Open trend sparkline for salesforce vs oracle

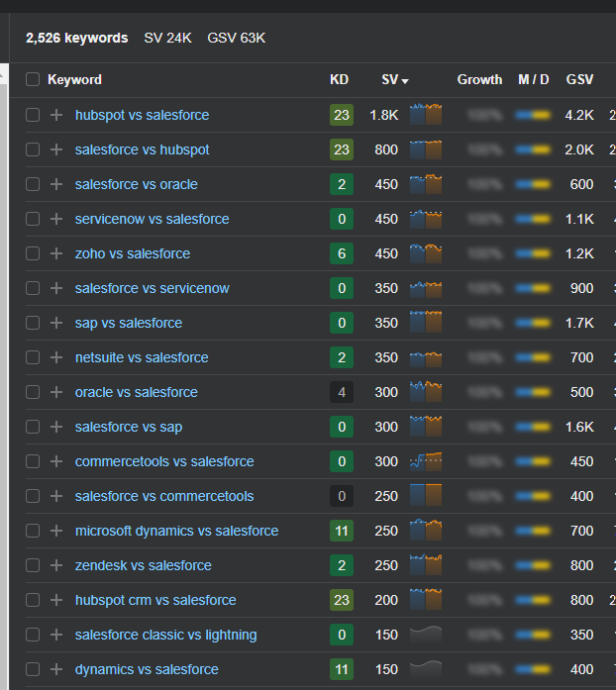(x=426, y=184)
